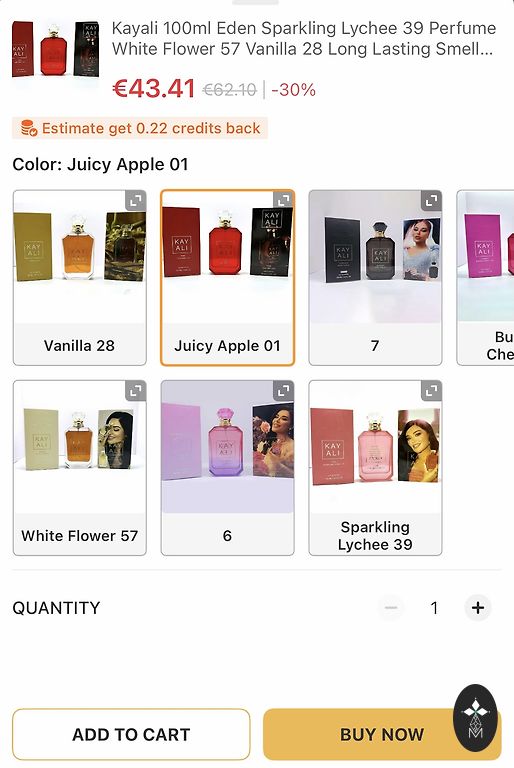Select the Vanilla 28 color option
Viewport: 514px width, 768px height.
coord(79,278)
